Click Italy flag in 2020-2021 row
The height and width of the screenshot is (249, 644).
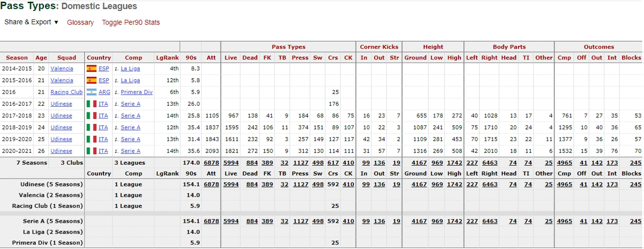click(92, 151)
